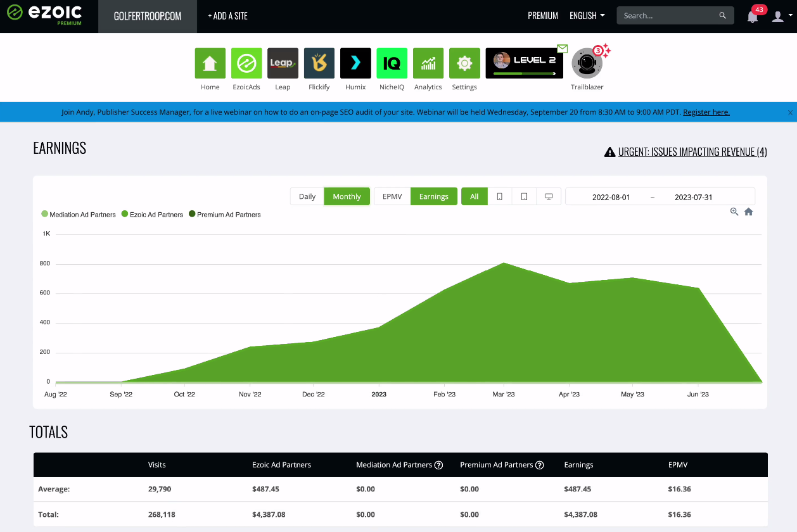The width and height of the screenshot is (797, 532).
Task: Click + ADD A SITE
Action: [x=227, y=16]
